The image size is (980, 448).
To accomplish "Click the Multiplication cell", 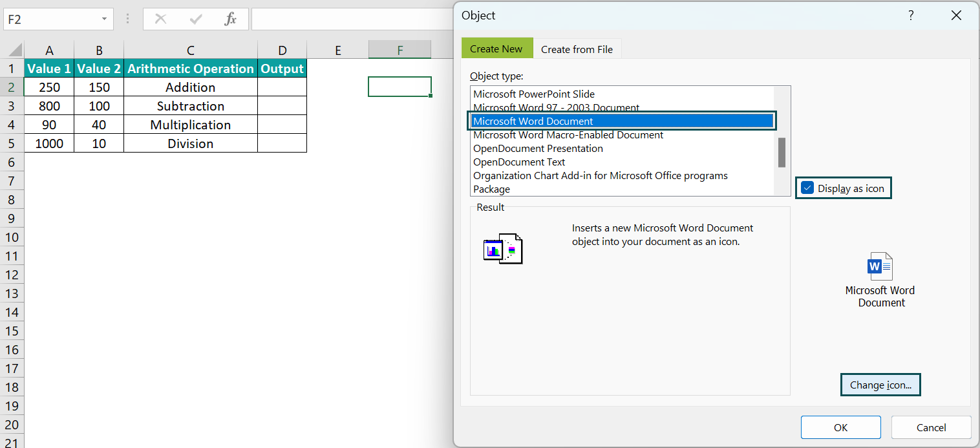I will pos(191,125).
